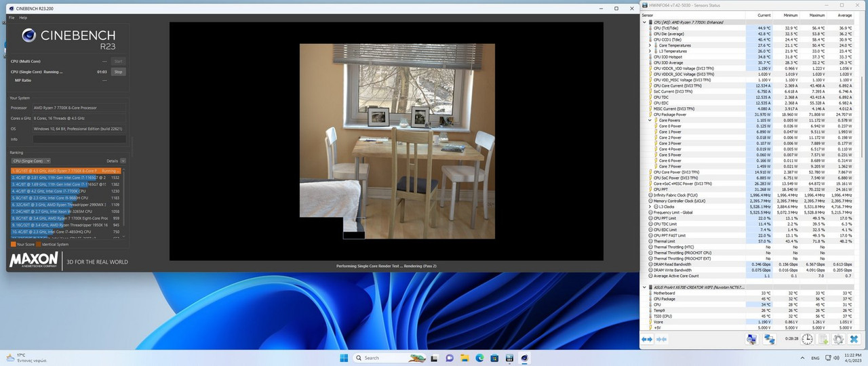Open Cinebench File menu

[13, 18]
